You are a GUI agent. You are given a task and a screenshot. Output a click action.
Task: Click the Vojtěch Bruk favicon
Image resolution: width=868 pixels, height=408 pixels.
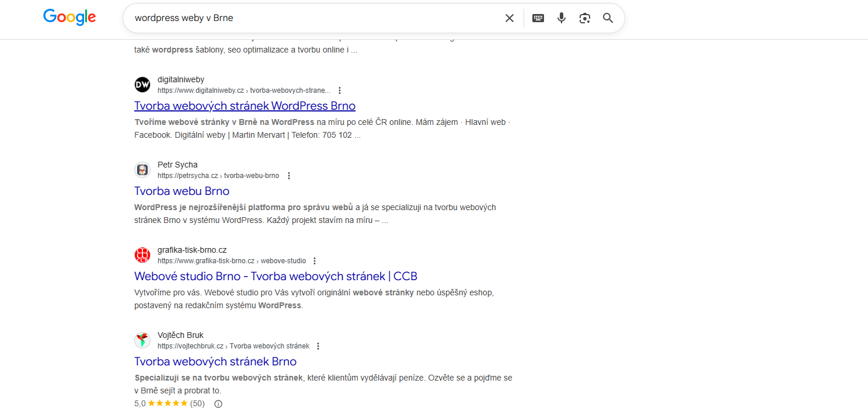click(142, 340)
